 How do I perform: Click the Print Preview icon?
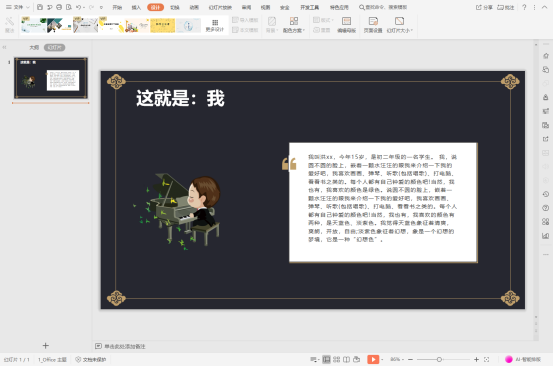point(69,7)
